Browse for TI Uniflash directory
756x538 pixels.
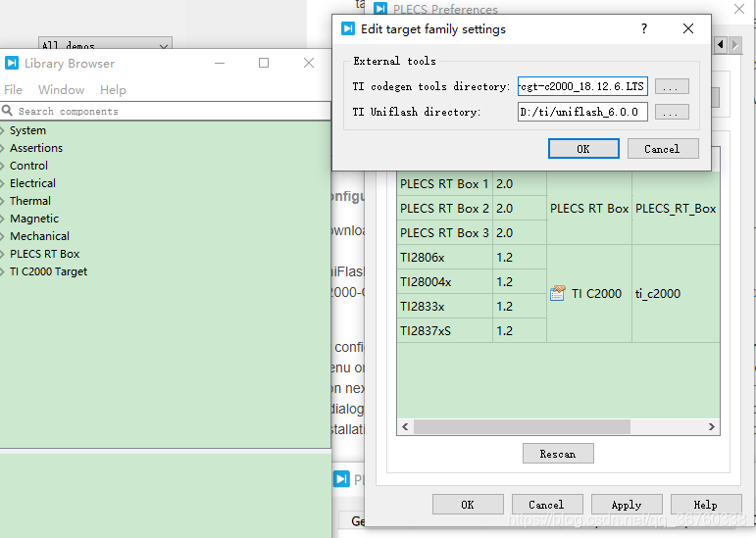(672, 113)
